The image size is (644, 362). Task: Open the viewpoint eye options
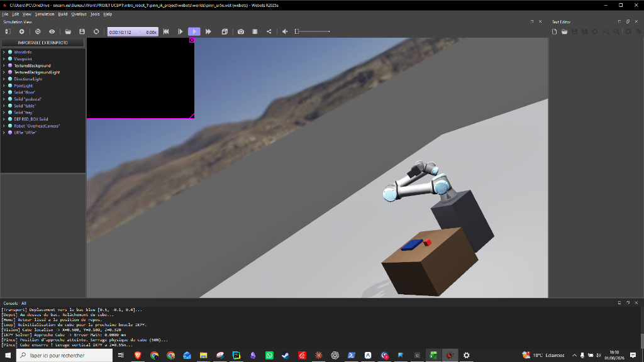pos(52,31)
